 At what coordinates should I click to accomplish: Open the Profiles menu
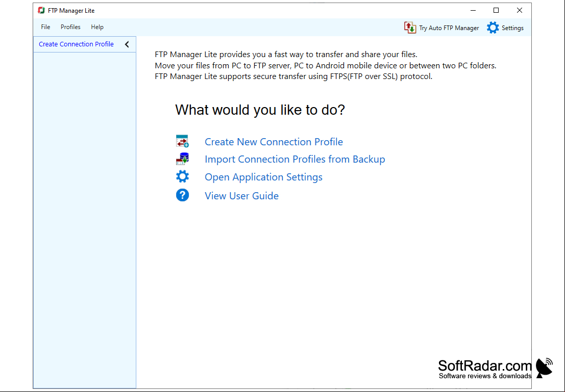point(70,27)
